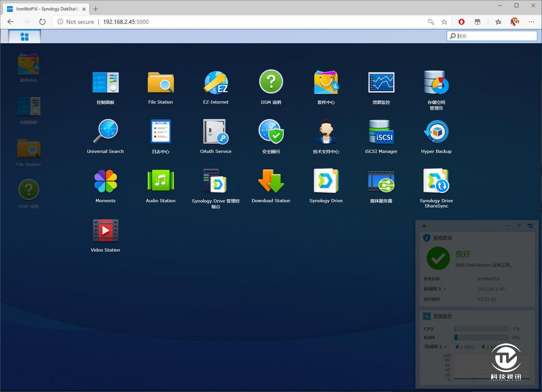Viewport: 542px width, 392px height.
Task: Expand 局域网 1 dropdown in 资源监控 widget
Action: [436, 347]
